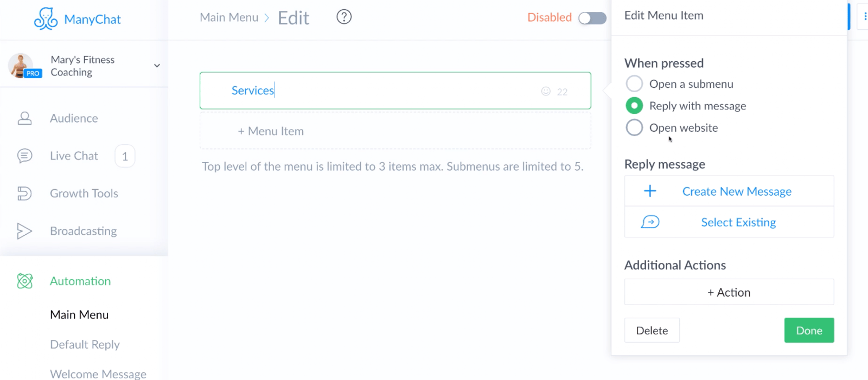Enable the Disabled main menu toggle
The image size is (868, 380).
coord(592,18)
